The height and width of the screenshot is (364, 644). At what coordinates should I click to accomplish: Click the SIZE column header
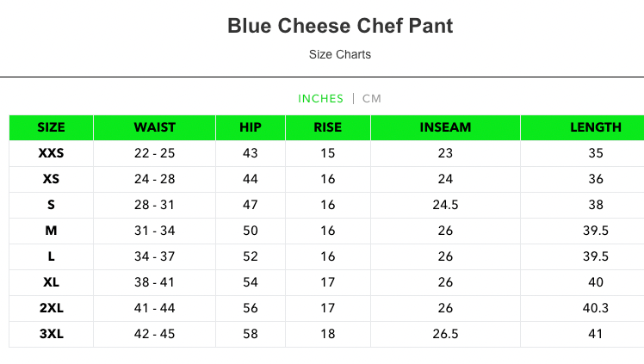(52, 127)
